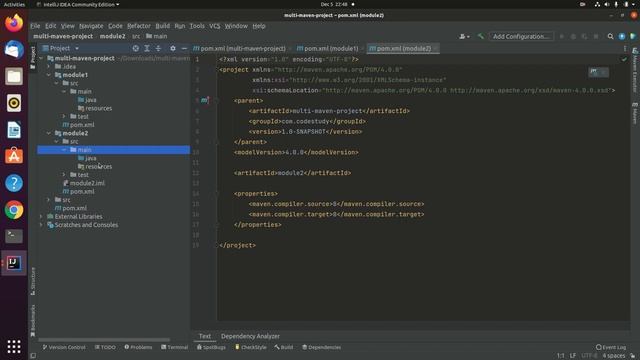
Task: Open Project view type dropdown
Action: (77, 48)
